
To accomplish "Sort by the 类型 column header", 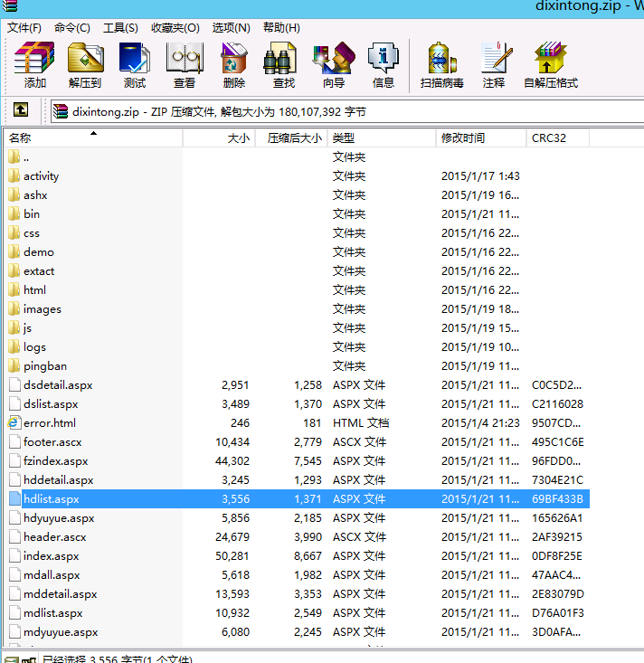I will [382, 137].
